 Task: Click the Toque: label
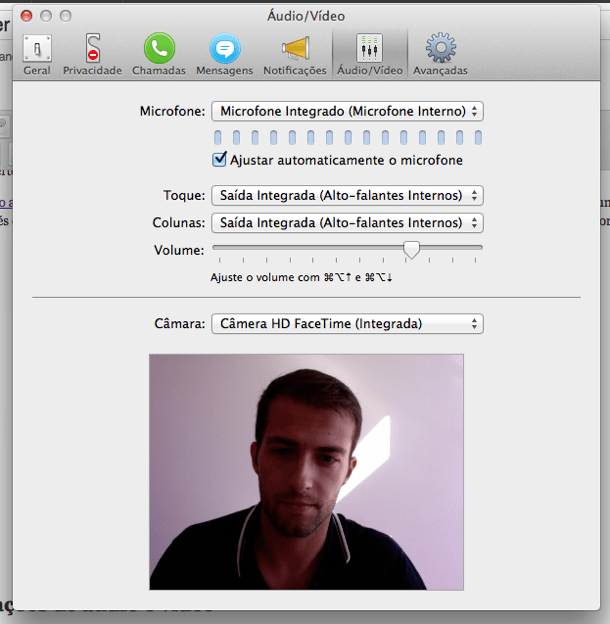click(x=184, y=195)
